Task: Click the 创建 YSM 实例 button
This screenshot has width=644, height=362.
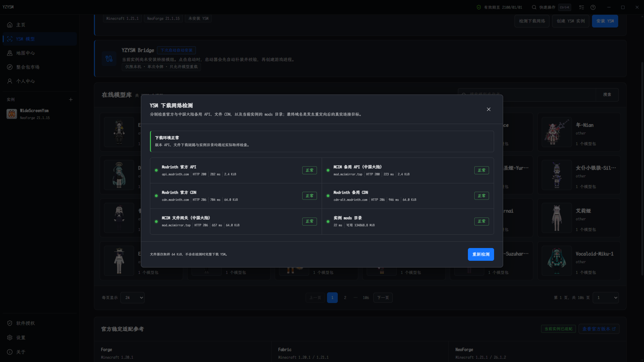Action: point(571,21)
